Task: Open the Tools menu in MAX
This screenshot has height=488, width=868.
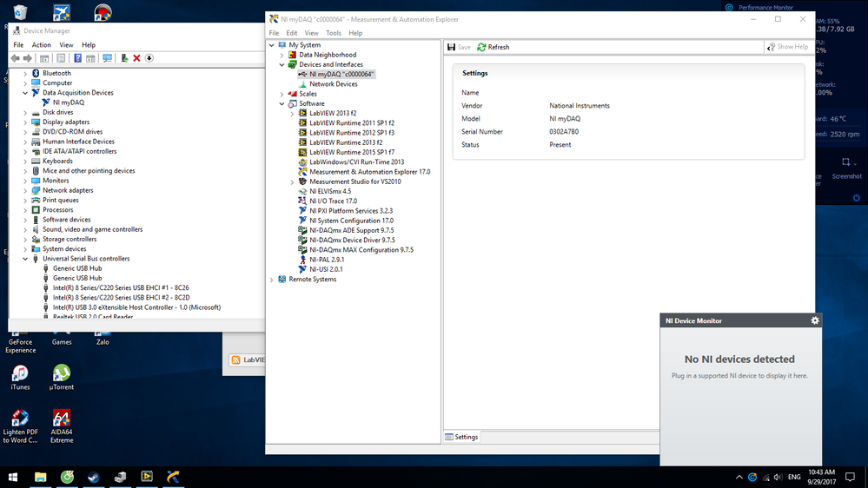Action: pos(334,33)
